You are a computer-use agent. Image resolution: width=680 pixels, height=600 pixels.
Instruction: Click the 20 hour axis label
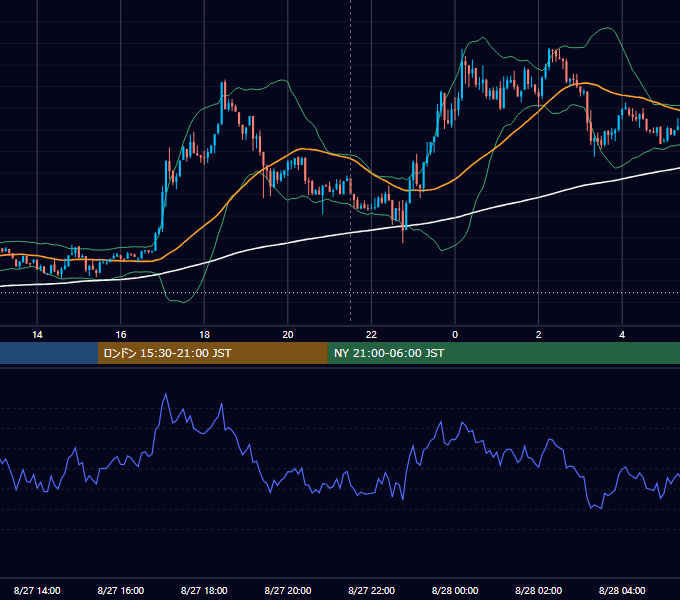[x=288, y=334]
